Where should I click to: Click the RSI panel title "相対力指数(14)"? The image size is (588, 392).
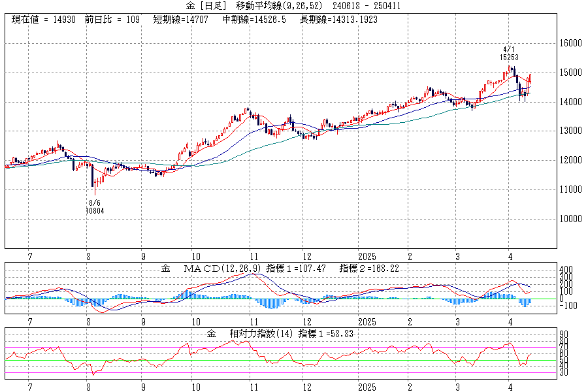tap(261, 334)
